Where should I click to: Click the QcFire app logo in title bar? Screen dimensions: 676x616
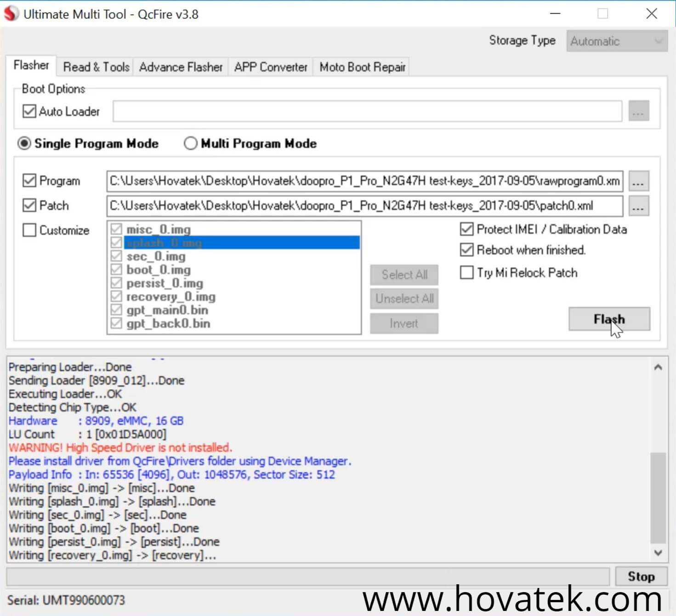11,14
